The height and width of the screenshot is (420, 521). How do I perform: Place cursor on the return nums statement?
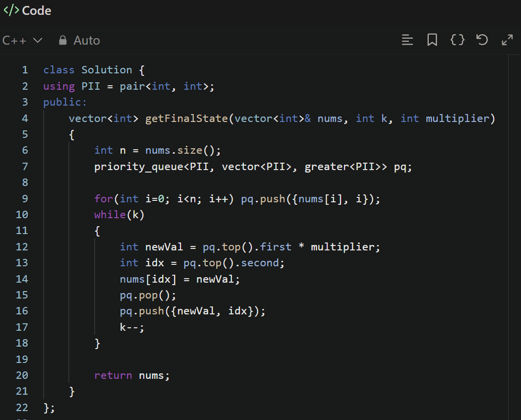pyautogui.click(x=131, y=375)
